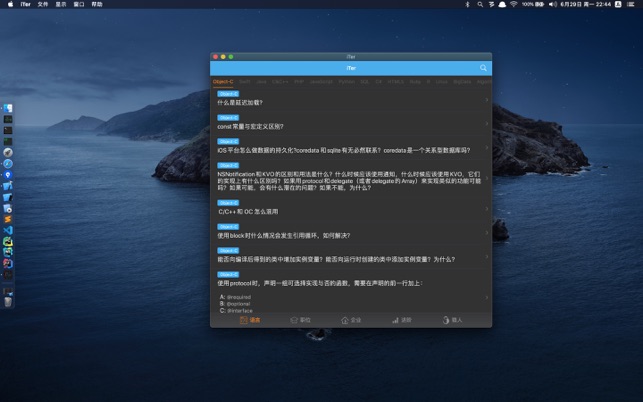Open Visual Studio Code from the dock

pyautogui.click(x=8, y=230)
